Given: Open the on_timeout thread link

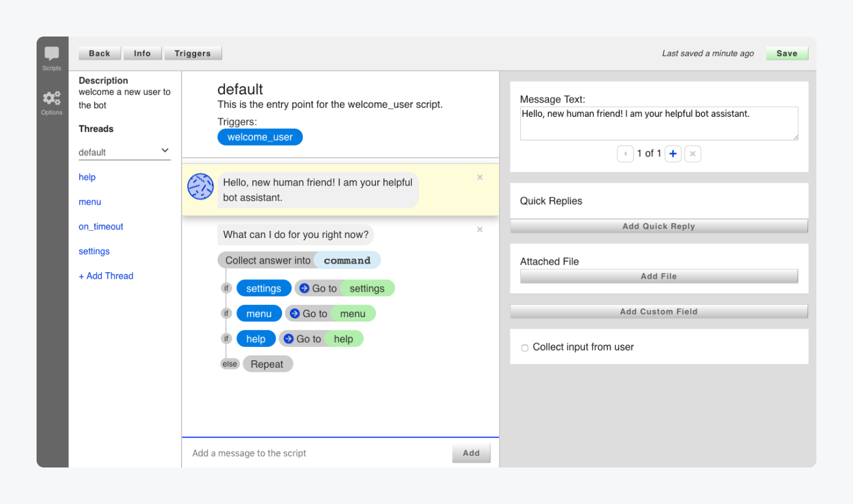Looking at the screenshot, I should pyautogui.click(x=101, y=226).
